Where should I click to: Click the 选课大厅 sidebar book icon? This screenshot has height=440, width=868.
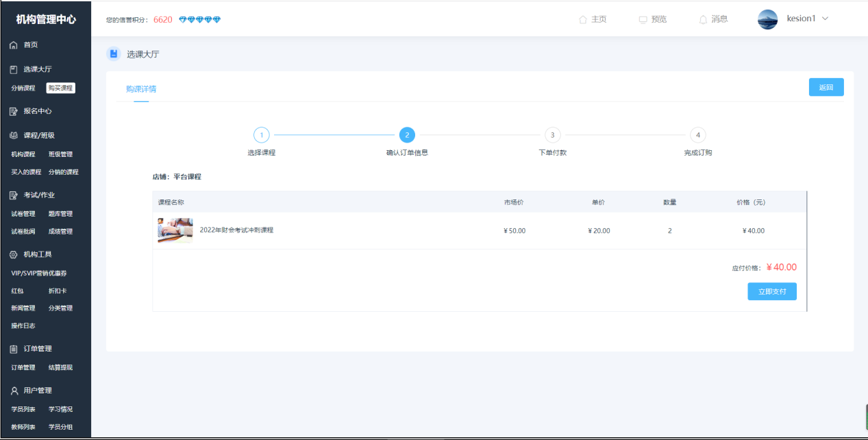[13, 70]
